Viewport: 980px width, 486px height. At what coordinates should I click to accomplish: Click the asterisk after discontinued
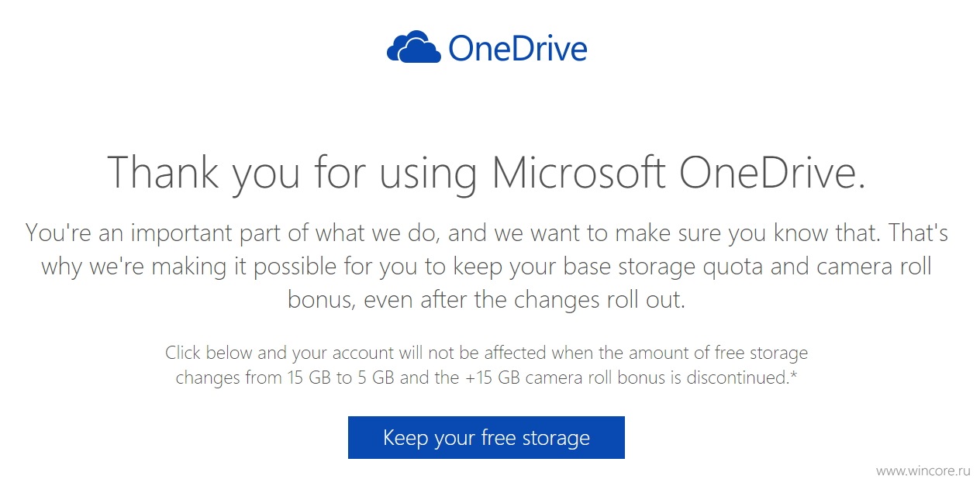[x=794, y=376]
